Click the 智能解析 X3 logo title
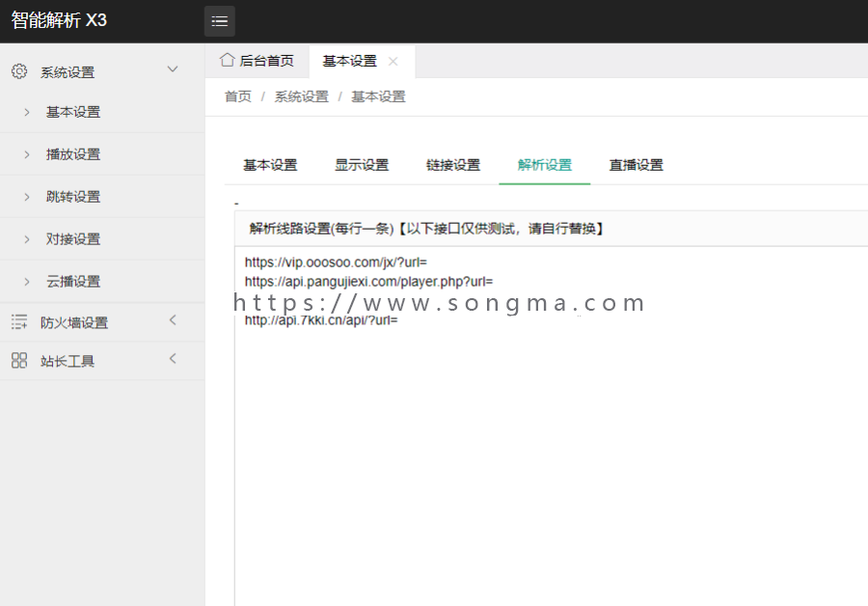The height and width of the screenshot is (606, 868). 59,20
